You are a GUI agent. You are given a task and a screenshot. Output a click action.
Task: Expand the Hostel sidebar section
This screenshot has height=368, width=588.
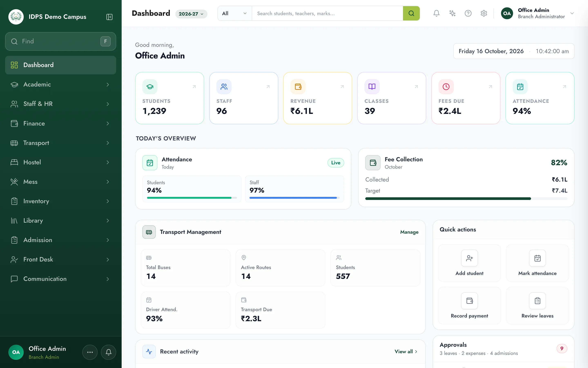tap(60, 162)
